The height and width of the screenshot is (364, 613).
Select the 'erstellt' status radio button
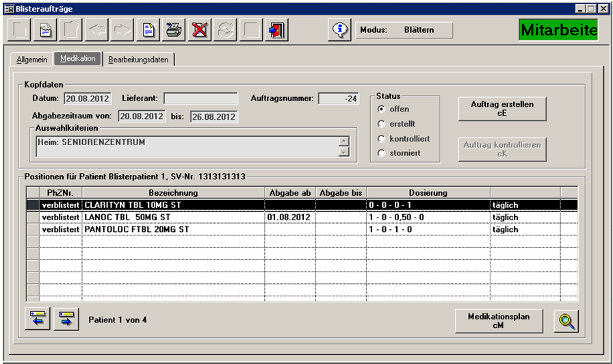(382, 124)
